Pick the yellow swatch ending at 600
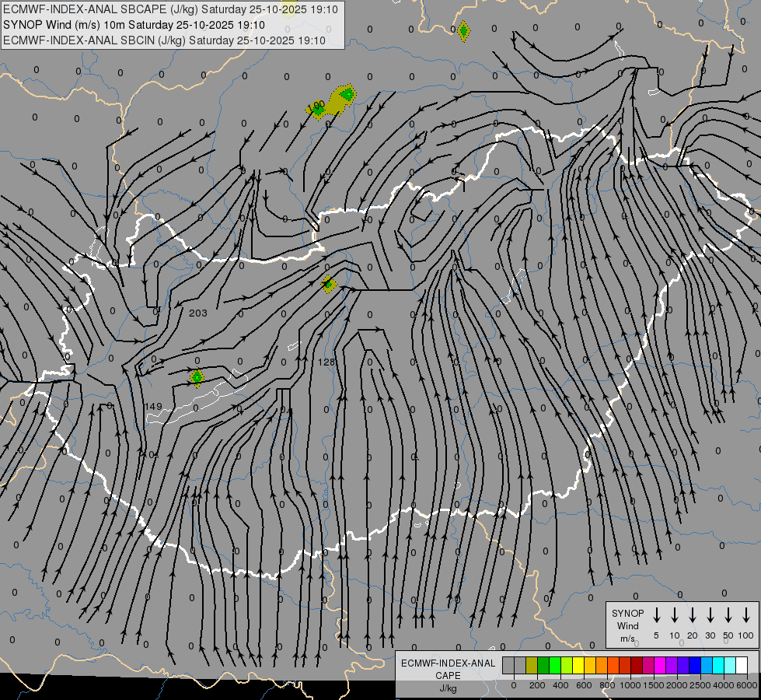Viewport: 761px width, 700px height. click(x=578, y=666)
